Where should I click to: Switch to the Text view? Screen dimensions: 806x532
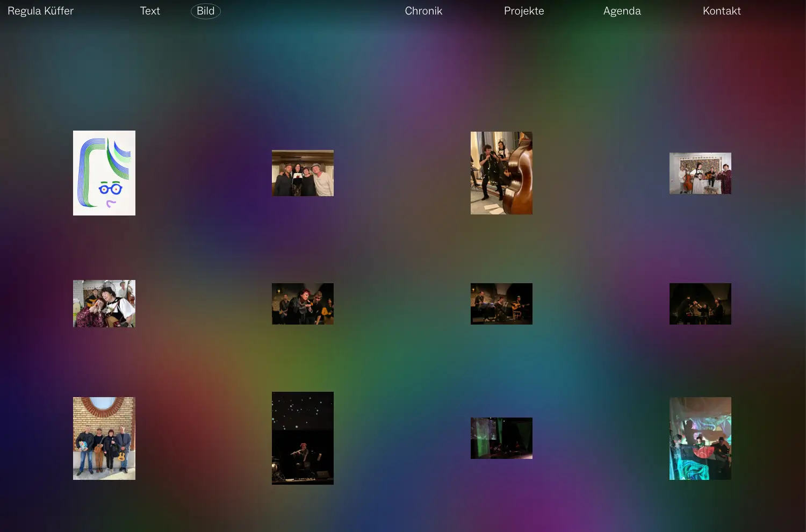tap(150, 11)
